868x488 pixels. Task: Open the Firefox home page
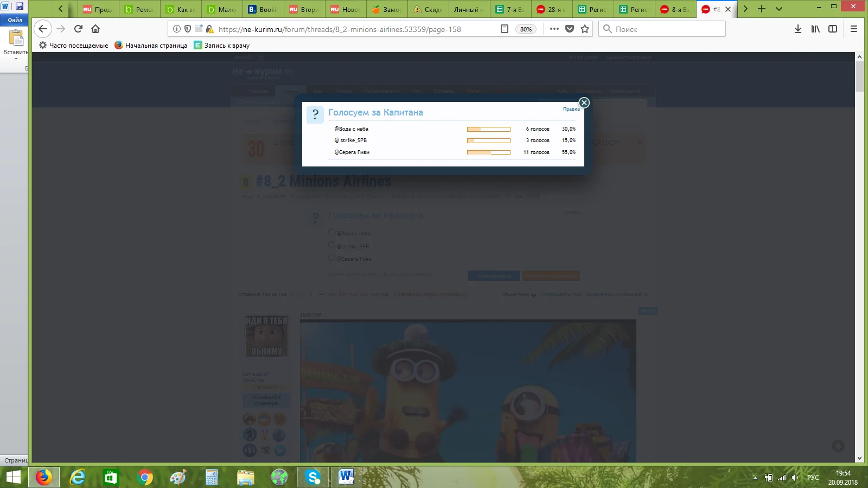(95, 29)
